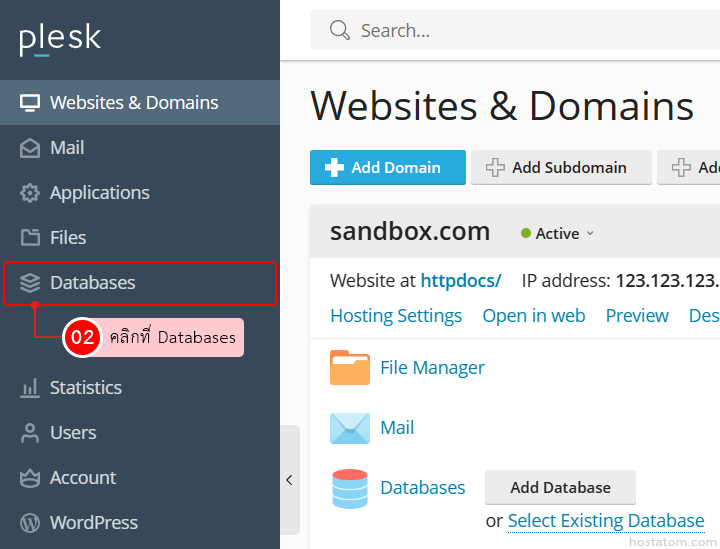Open Databases in the sidebar menu
The image size is (720, 549).
92,283
